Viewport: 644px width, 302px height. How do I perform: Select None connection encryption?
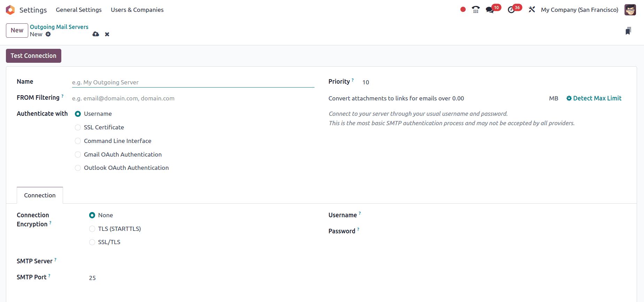point(92,215)
